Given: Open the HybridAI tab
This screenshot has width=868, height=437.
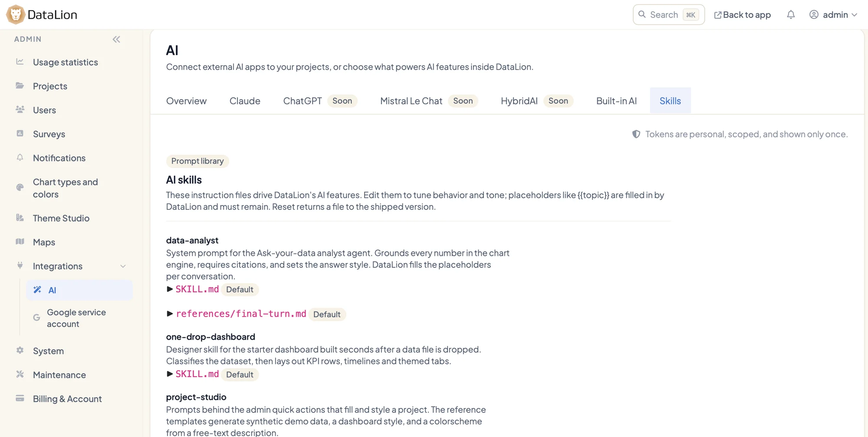Looking at the screenshot, I should pyautogui.click(x=537, y=101).
